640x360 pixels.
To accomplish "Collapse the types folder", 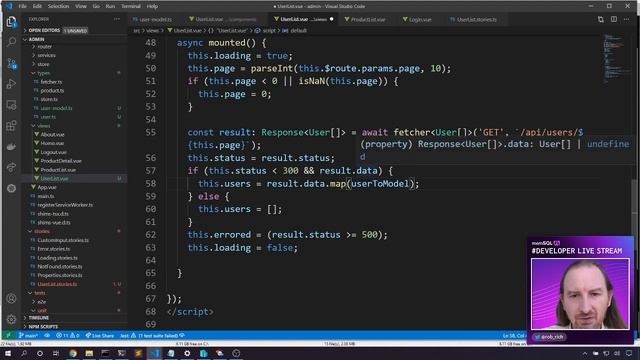I will pos(44,73).
